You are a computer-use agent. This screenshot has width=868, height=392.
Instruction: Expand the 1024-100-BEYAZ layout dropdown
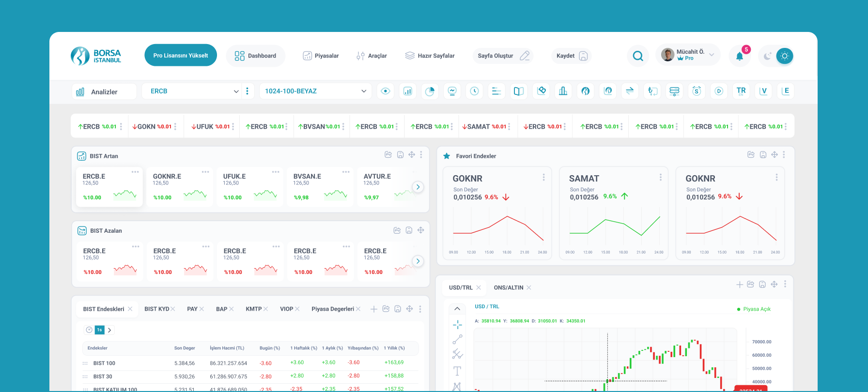click(315, 91)
